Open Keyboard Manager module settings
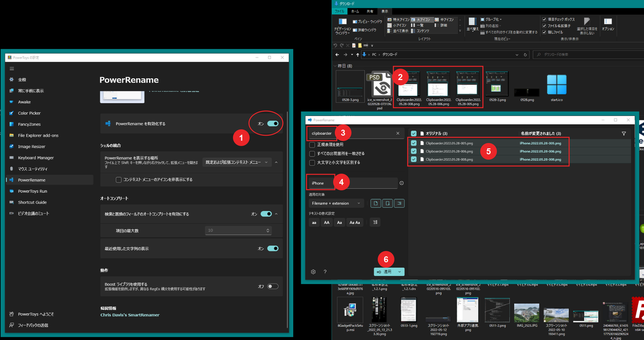644x340 pixels. click(x=50, y=158)
